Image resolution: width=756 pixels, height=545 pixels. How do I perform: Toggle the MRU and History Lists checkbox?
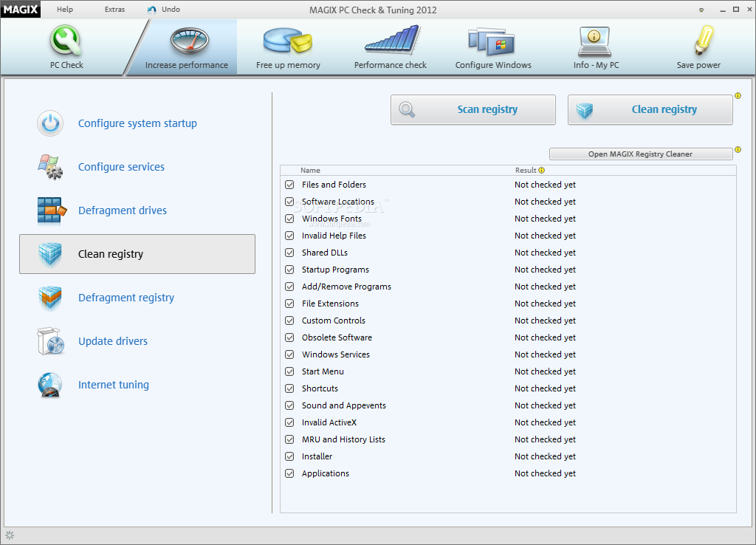pyautogui.click(x=289, y=439)
